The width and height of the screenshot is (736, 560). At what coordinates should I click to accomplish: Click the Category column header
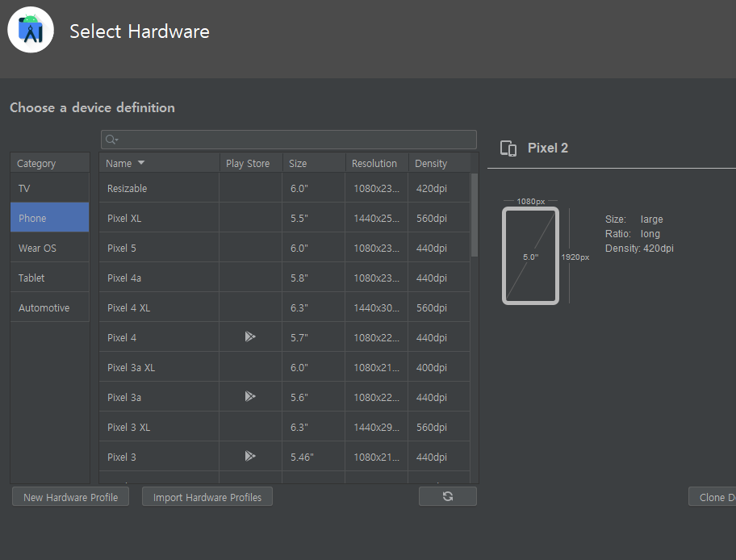tap(50, 163)
